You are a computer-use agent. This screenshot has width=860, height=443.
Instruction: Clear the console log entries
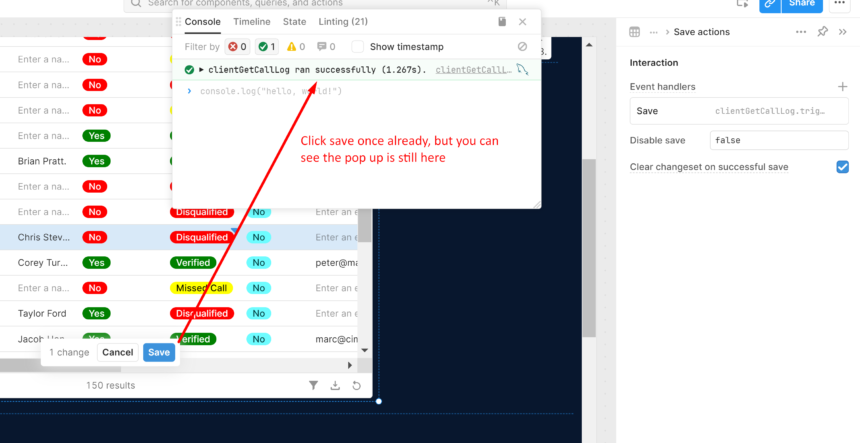(x=522, y=47)
